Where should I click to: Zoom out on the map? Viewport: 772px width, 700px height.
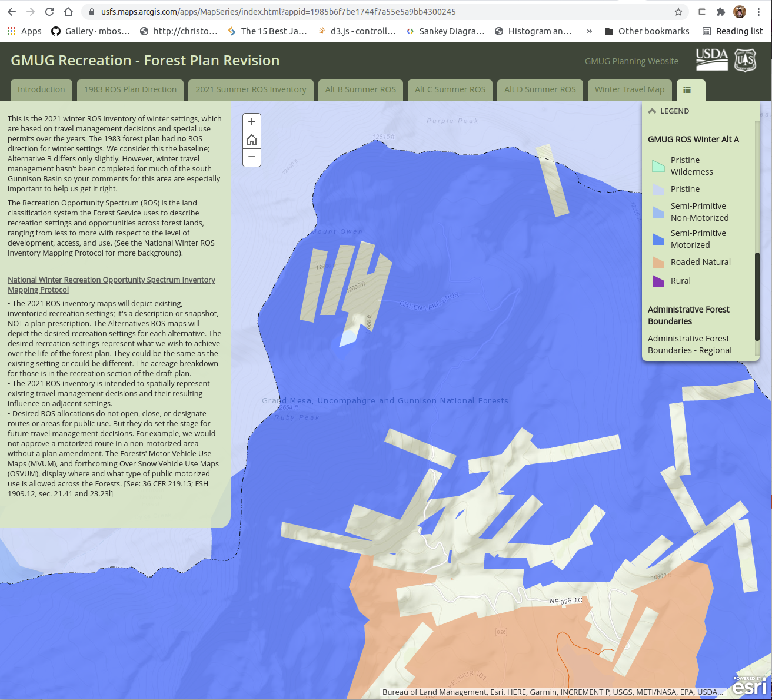click(252, 157)
